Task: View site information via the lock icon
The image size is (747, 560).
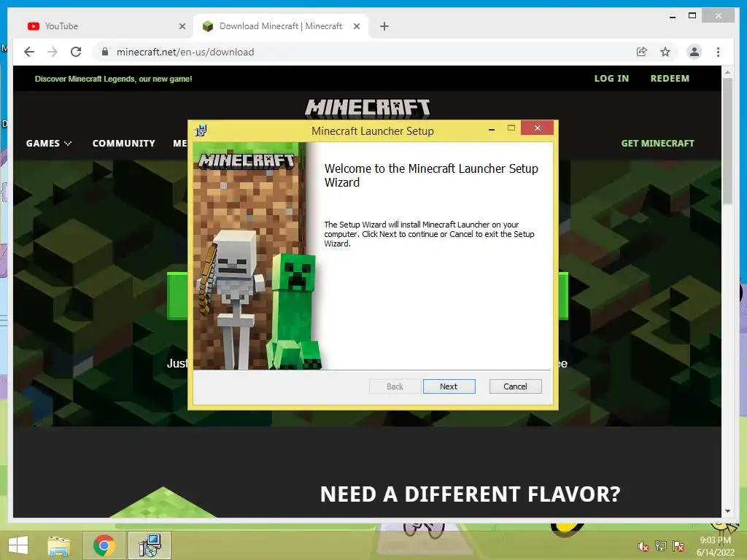Action: click(x=105, y=52)
